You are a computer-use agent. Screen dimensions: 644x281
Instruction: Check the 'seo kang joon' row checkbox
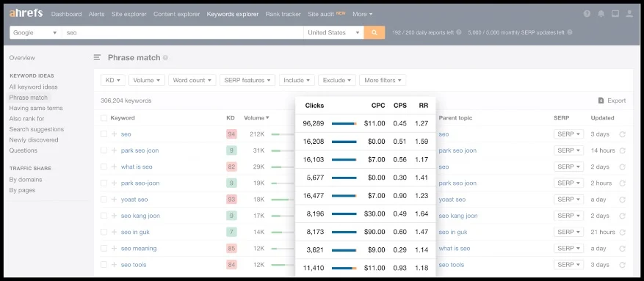click(104, 216)
